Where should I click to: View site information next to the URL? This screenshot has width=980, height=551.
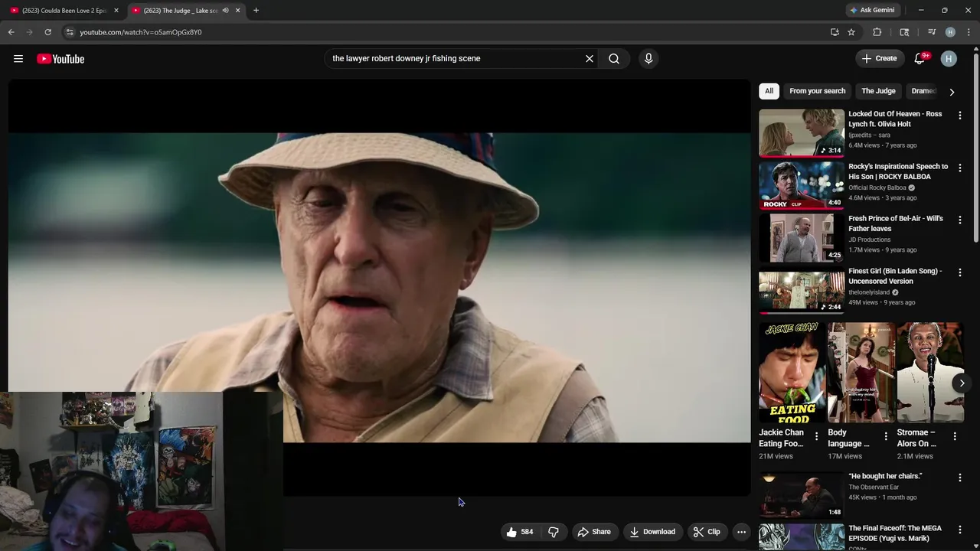click(x=70, y=32)
